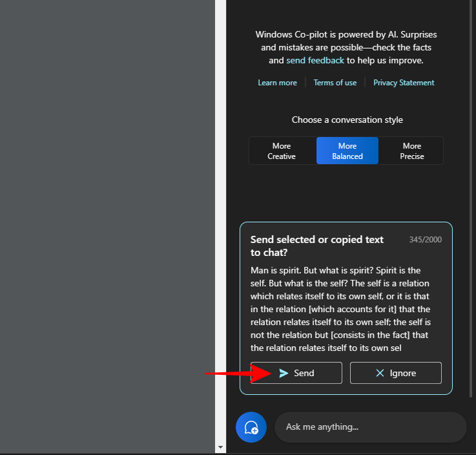Screen dimensions: 476x455
Task: Select More Creative conversation style
Action: (x=282, y=151)
